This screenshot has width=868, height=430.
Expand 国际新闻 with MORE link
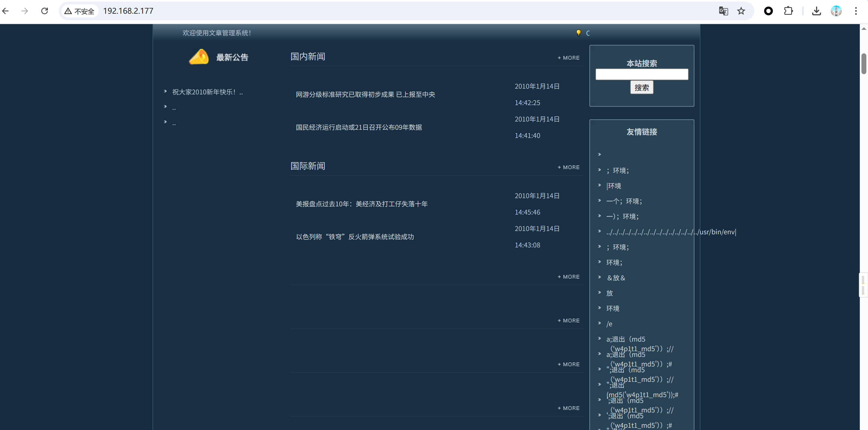[x=569, y=167]
